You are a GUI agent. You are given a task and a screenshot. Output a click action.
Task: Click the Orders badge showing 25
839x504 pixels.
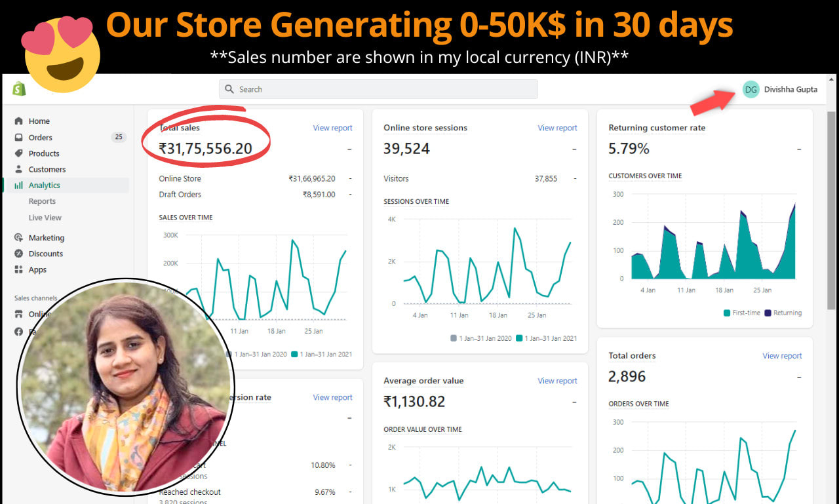pos(118,138)
